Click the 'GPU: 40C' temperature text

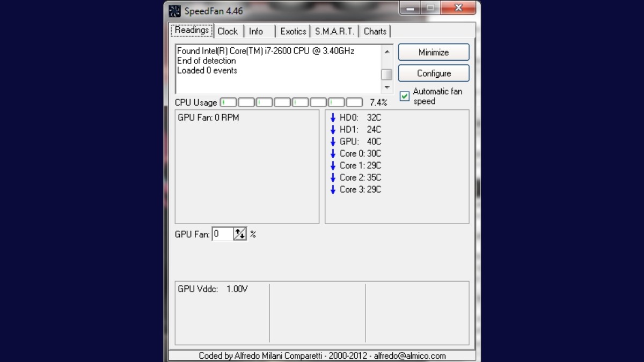(361, 142)
